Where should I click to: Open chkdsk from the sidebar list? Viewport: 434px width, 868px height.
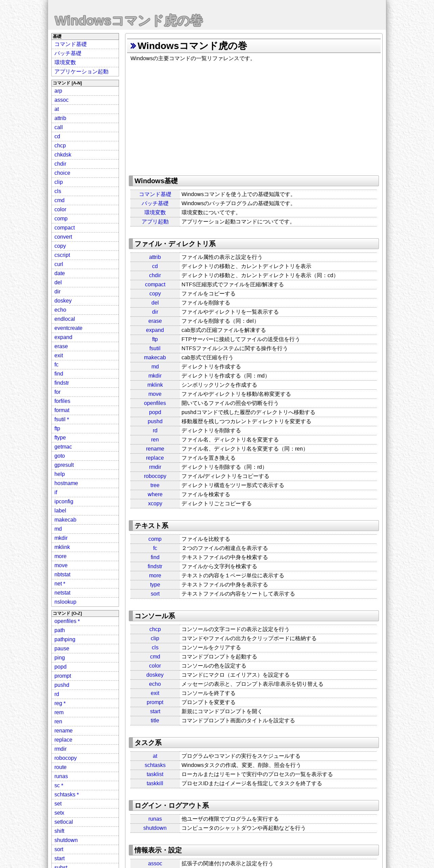click(63, 155)
